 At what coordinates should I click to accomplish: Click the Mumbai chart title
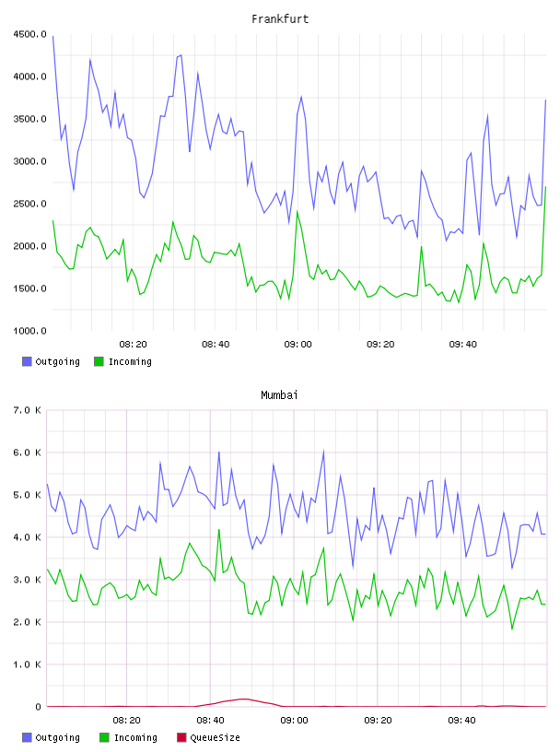pyautogui.click(x=279, y=395)
